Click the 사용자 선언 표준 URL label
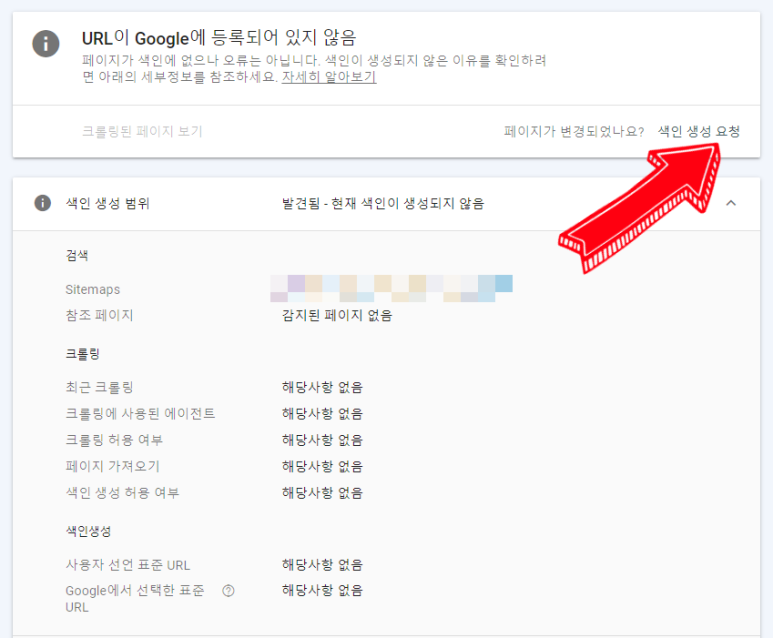 pyautogui.click(x=128, y=565)
